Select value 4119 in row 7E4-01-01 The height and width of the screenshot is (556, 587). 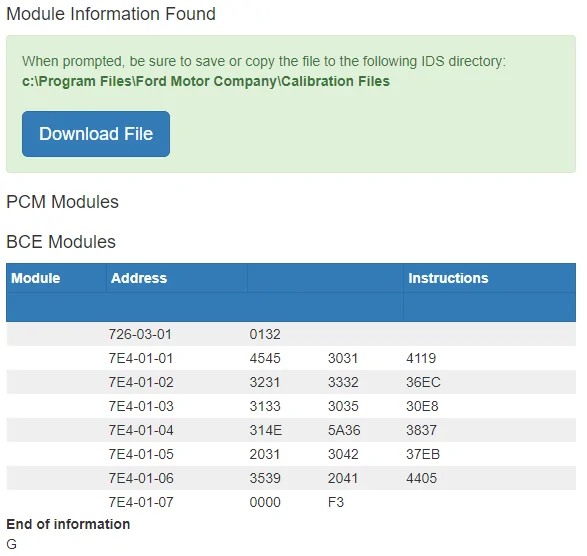tap(421, 358)
